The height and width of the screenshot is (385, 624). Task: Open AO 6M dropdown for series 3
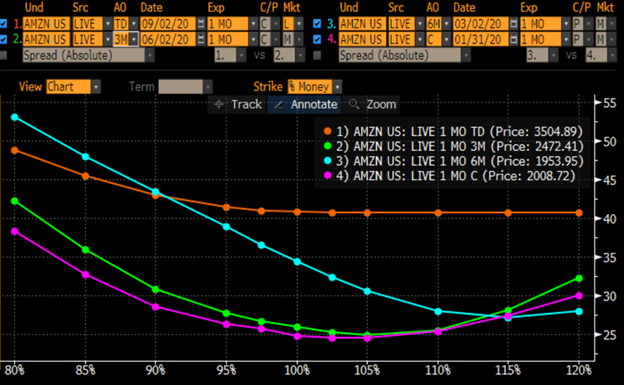coord(447,24)
